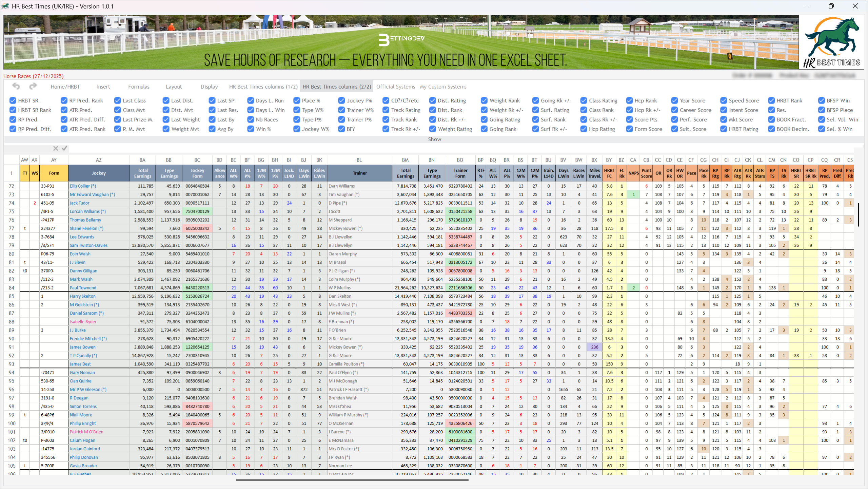Screen dimensions: 868x489
Task: Select column letter BC header
Action: coord(197,160)
